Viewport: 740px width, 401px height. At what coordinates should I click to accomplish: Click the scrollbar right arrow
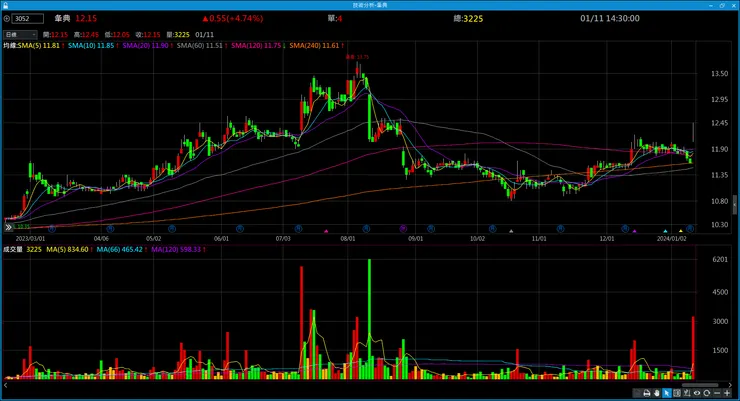[x=731, y=385]
